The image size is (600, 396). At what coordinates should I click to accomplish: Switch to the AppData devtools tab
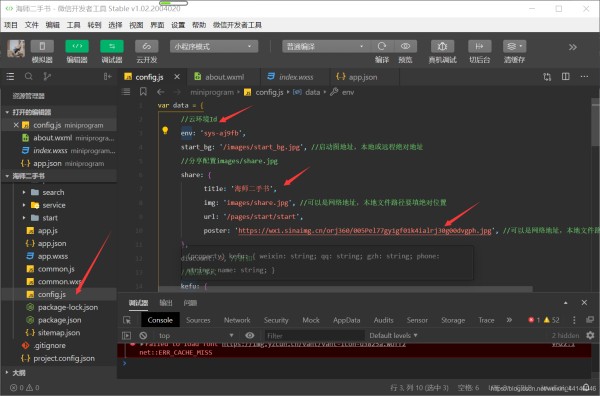pyautogui.click(x=346, y=320)
